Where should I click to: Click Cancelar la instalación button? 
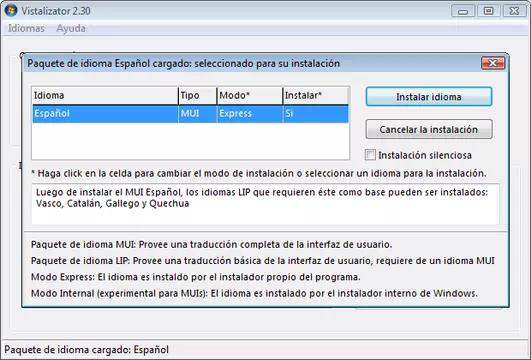click(429, 129)
